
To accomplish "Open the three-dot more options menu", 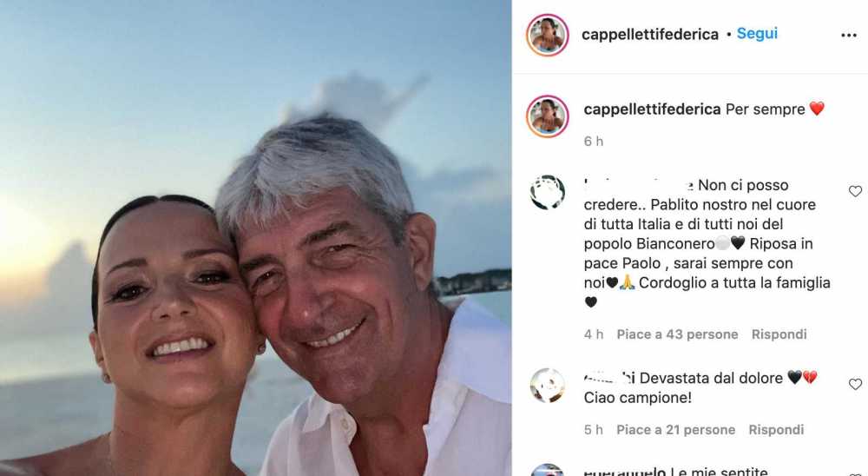I will coord(849,35).
